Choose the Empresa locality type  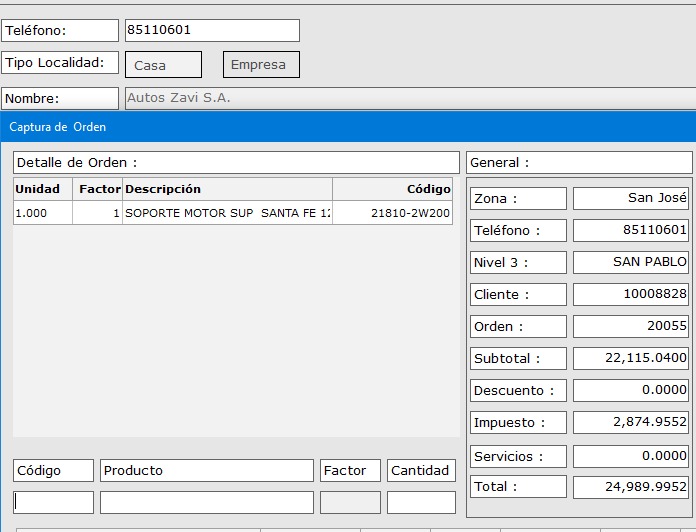coord(260,65)
